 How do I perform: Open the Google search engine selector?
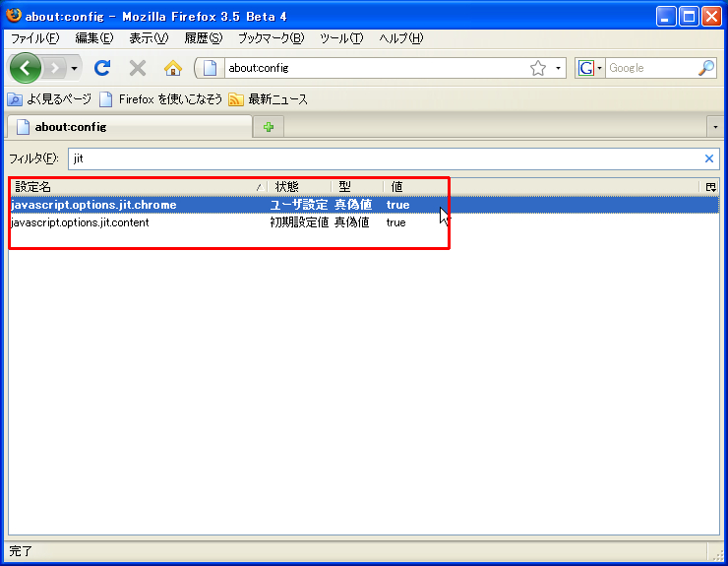(590, 68)
